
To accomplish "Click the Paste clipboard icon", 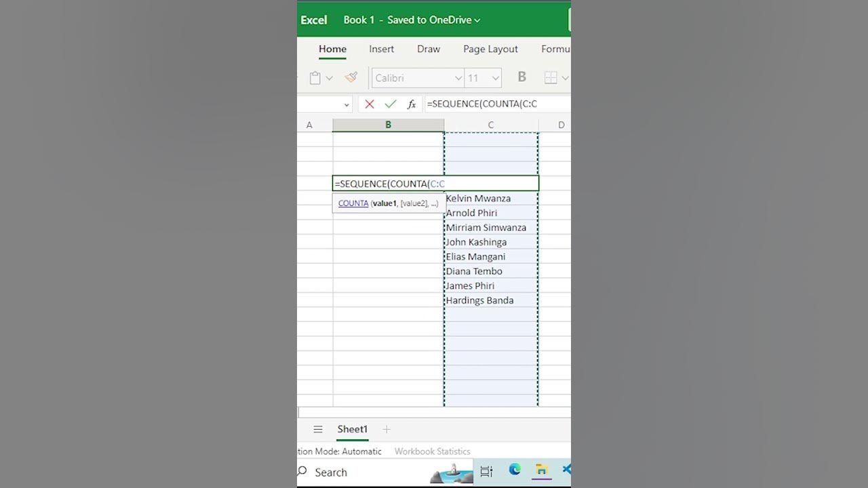I will (x=315, y=78).
